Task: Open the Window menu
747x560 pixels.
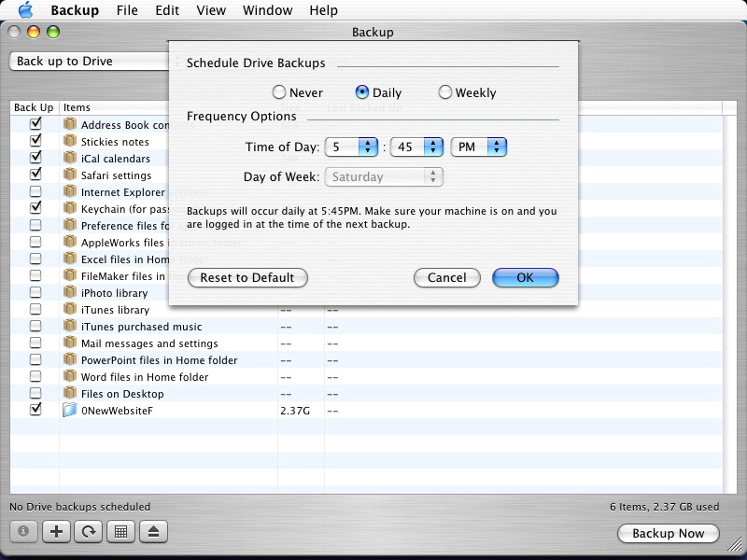Action: tap(267, 10)
